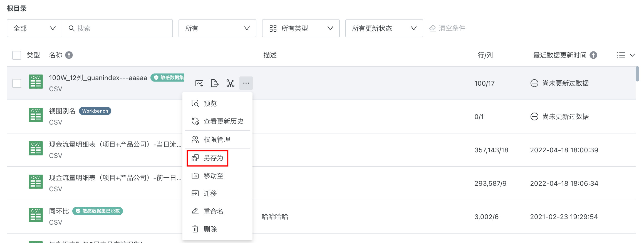Toggle the select-all checkbox in header

click(17, 55)
